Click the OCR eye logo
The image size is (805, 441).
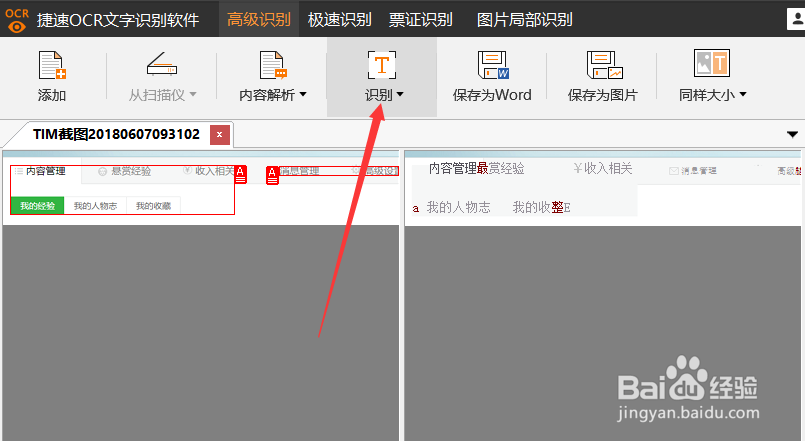[17, 20]
